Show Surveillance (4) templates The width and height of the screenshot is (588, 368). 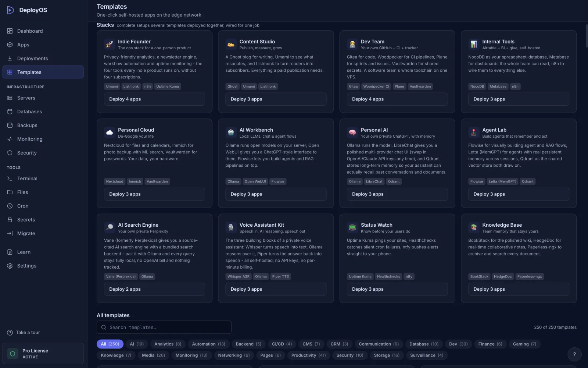coord(427,355)
